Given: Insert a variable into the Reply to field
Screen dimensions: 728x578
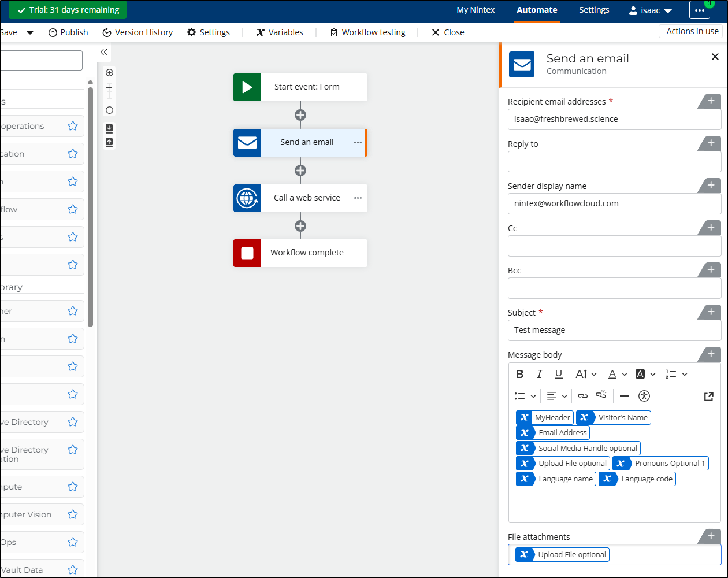Looking at the screenshot, I should pos(710,143).
